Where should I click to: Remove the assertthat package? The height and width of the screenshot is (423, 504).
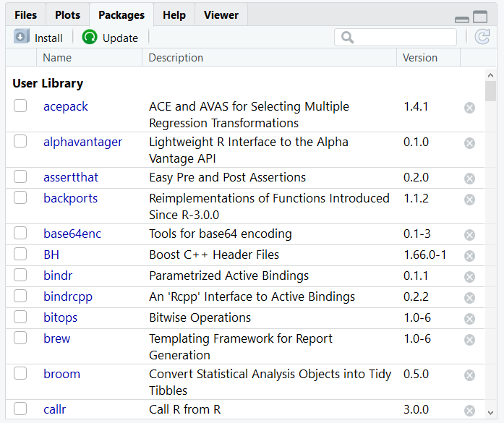click(469, 179)
